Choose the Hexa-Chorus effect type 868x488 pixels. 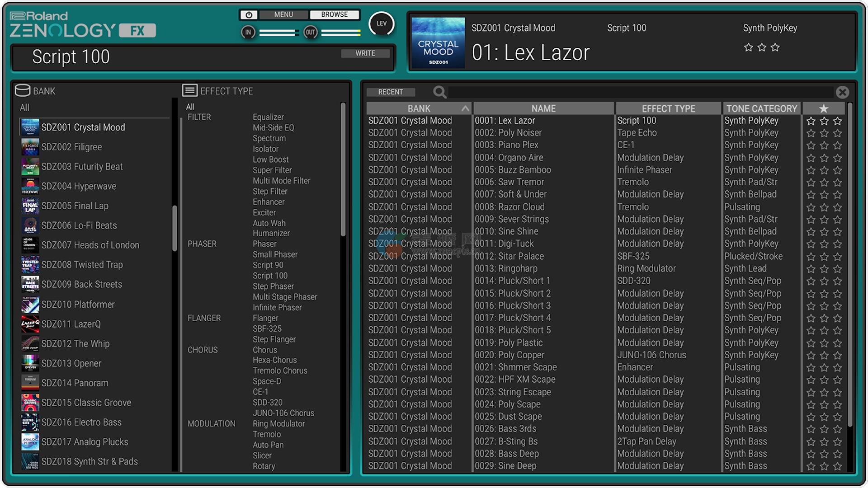pos(274,360)
